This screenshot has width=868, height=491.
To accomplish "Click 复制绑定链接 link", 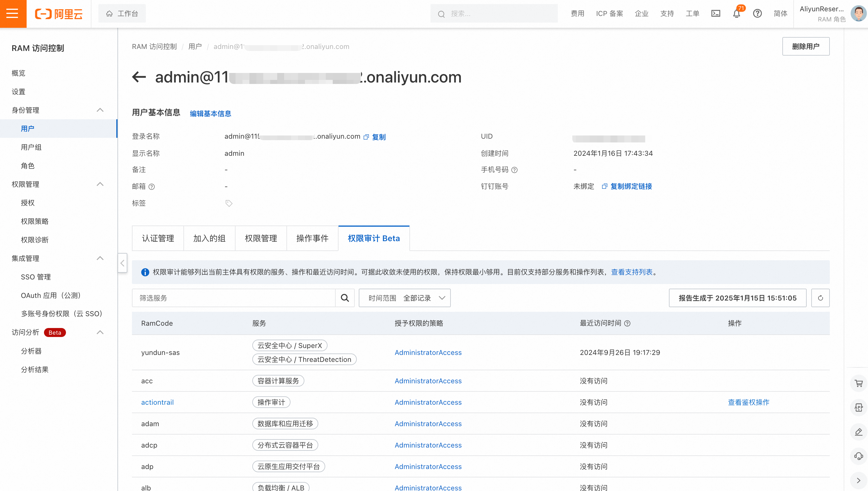I will (631, 186).
